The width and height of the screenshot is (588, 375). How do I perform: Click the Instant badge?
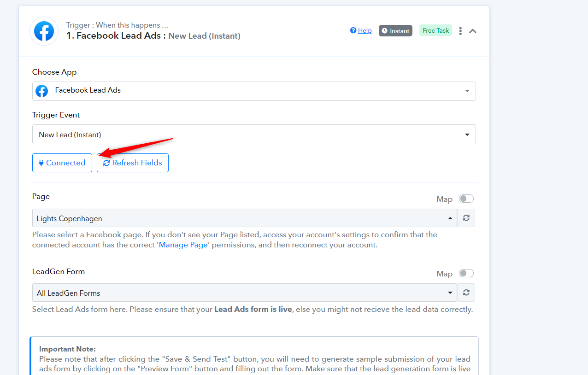pos(395,31)
